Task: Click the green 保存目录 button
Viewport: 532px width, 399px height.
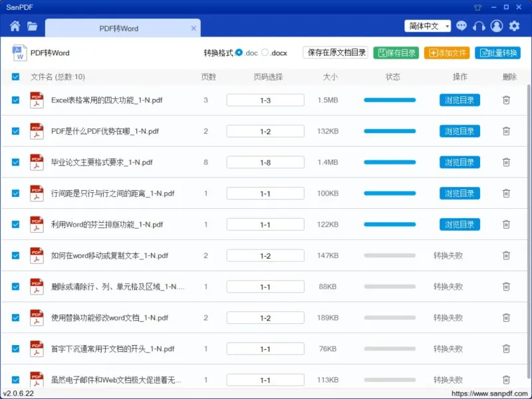Action: (396, 53)
